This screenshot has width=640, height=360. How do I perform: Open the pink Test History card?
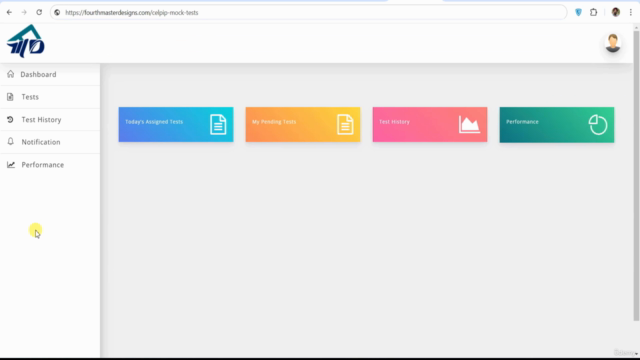pyautogui.click(x=430, y=124)
